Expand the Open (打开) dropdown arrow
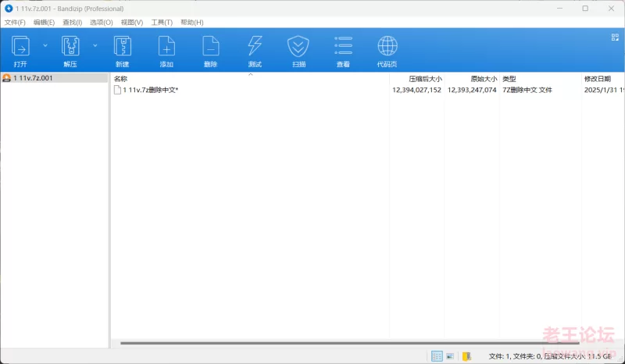Screen dimensions: 625x364 (45, 45)
